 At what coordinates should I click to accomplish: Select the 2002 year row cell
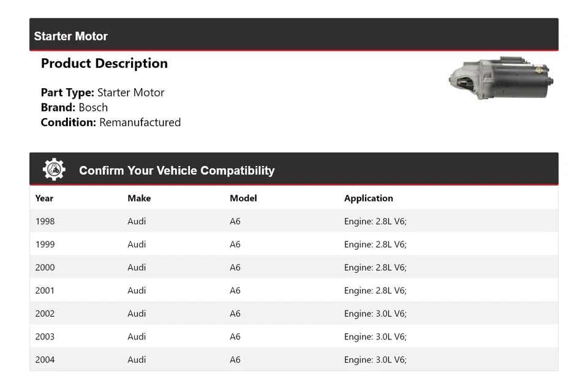pos(45,314)
